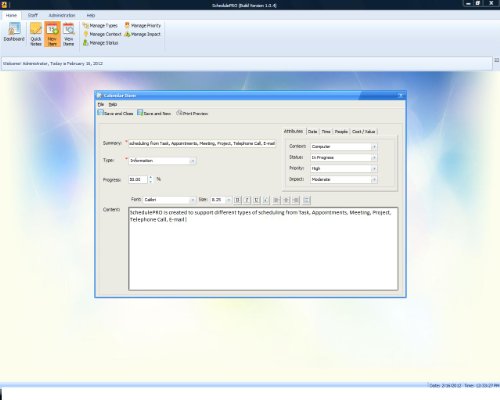Increase the Progress value with up arrow
Image resolution: width=500 pixels, height=400 pixels.
150,177
